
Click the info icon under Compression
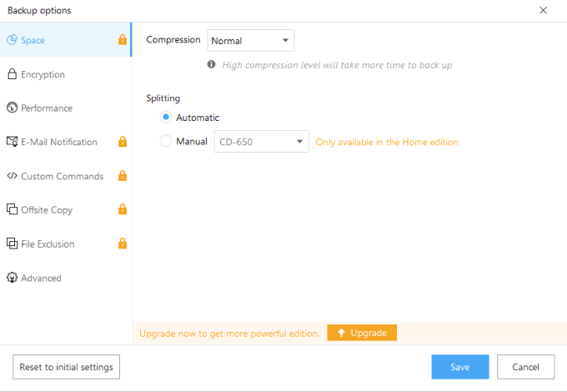point(212,64)
